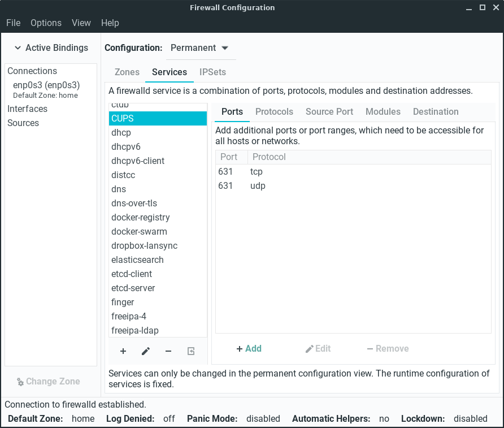Viewport: 504px width, 428px height.
Task: Click the remove service minus icon
Action: (168, 351)
